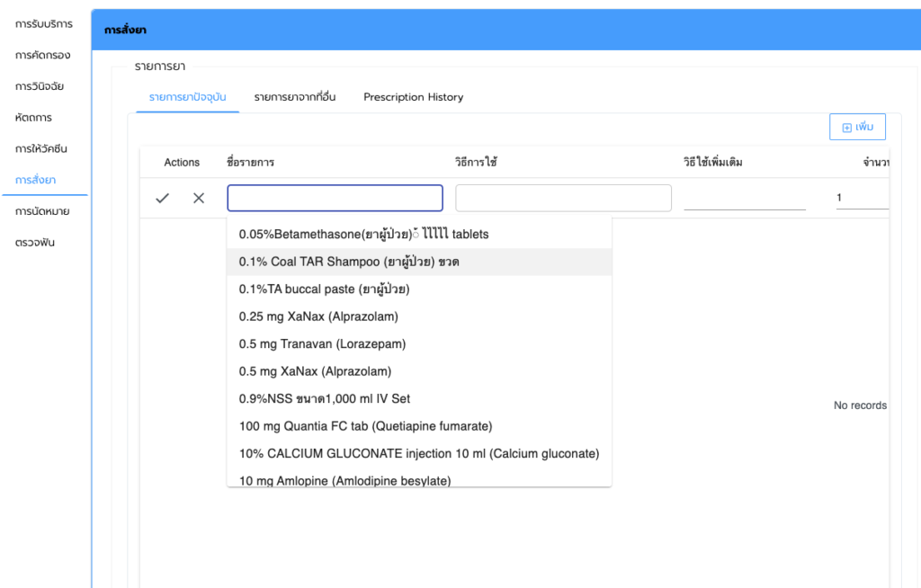Choose 0.05%Betamethasone from the dropdown list
921x588 pixels.
[363, 234]
